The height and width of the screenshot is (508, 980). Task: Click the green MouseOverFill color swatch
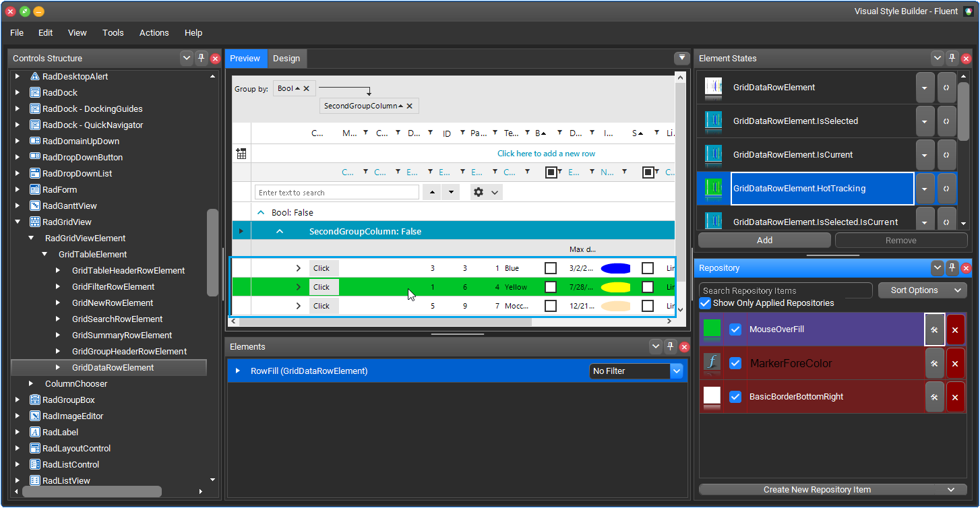[x=712, y=328]
